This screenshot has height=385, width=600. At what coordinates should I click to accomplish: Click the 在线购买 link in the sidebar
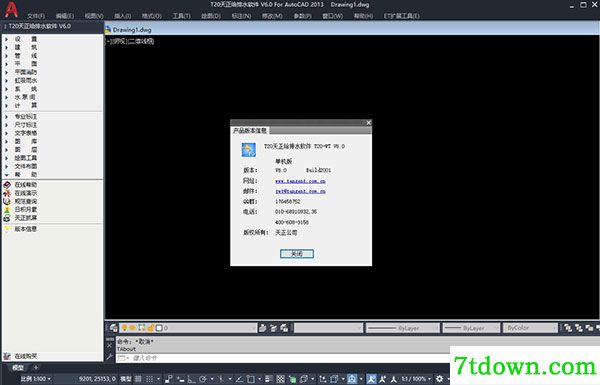pyautogui.click(x=26, y=356)
